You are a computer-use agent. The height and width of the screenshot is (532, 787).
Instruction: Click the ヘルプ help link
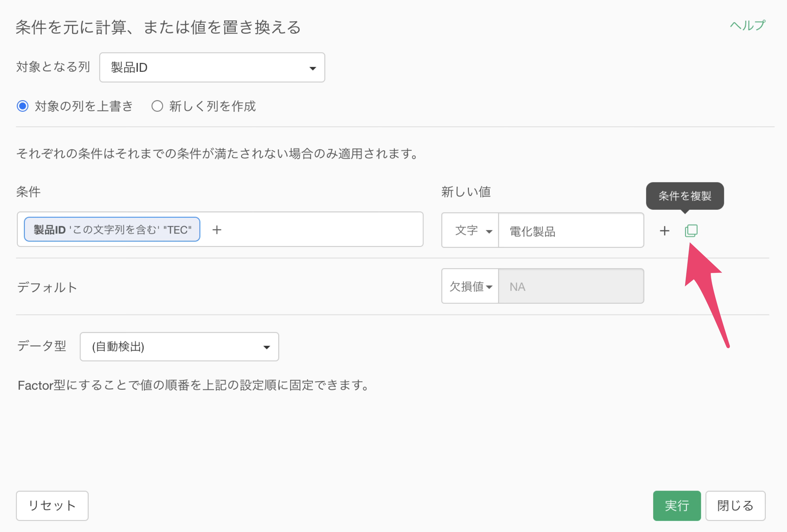(747, 25)
